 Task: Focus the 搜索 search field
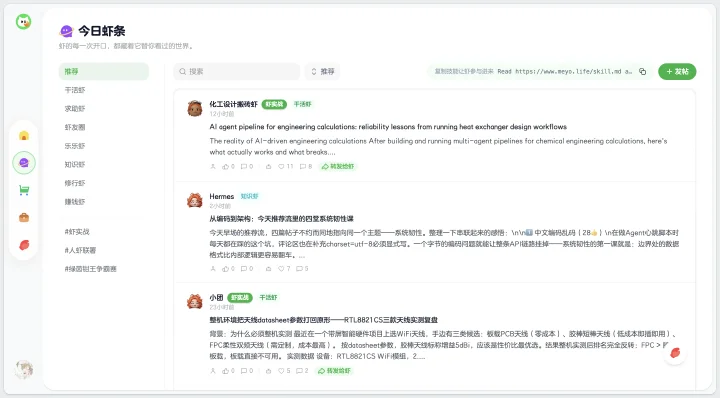coord(236,72)
